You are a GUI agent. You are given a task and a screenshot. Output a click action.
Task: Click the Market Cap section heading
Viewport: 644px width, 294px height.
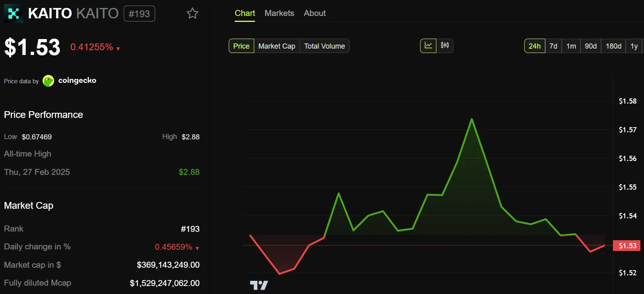pos(29,206)
